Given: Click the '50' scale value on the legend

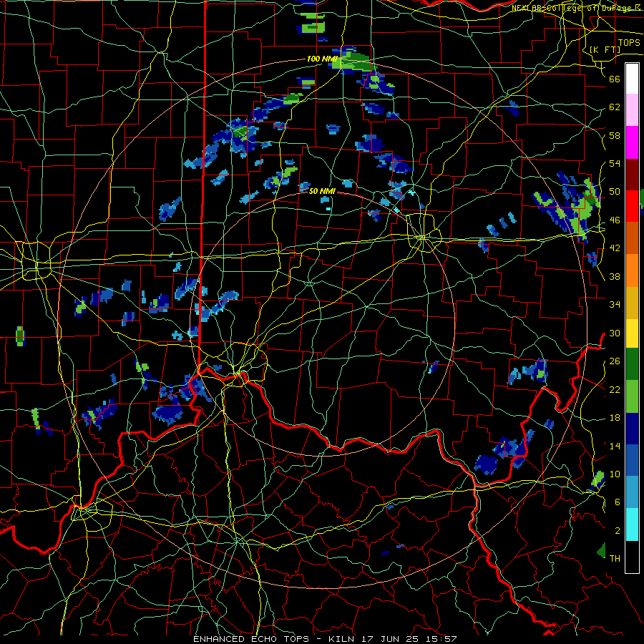Looking at the screenshot, I should tap(615, 192).
